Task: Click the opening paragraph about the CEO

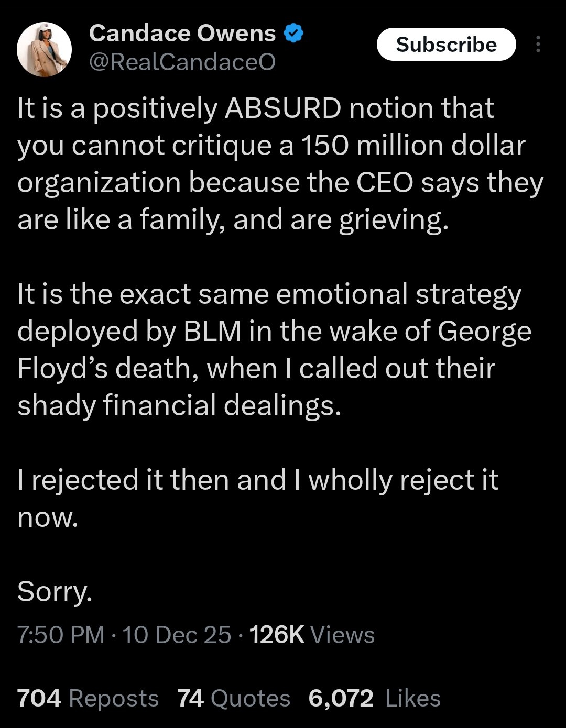Action: 273,164
